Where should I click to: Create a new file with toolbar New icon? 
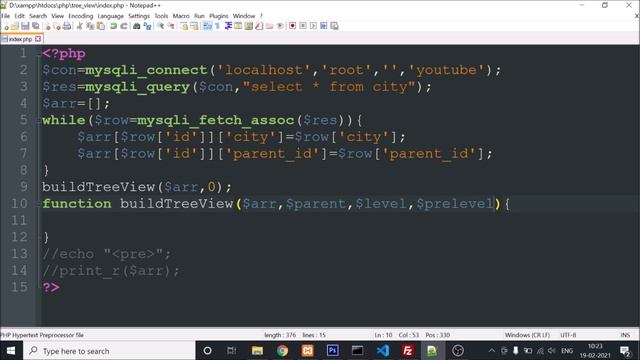6,26
